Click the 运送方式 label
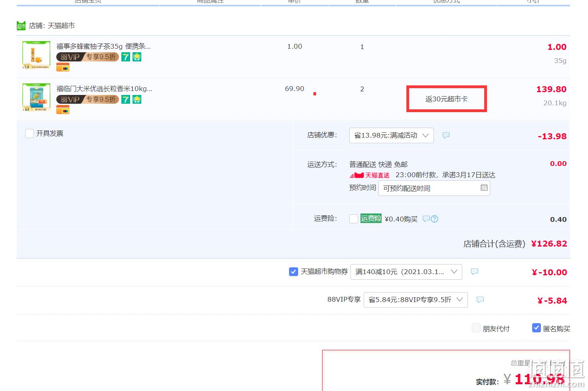The image size is (588, 391). 322,164
